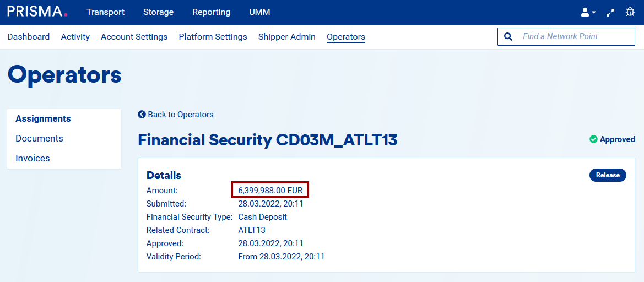Click the green Approved checkmark icon
The image size is (644, 282).
pyautogui.click(x=593, y=139)
